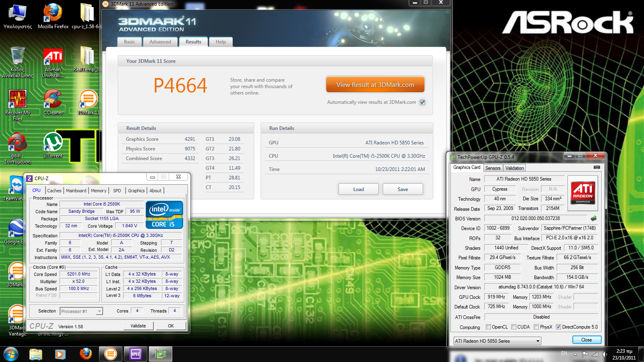The image size is (644, 362).
Task: Switch to CPU-Z Caches tab
Action: pos(54,191)
